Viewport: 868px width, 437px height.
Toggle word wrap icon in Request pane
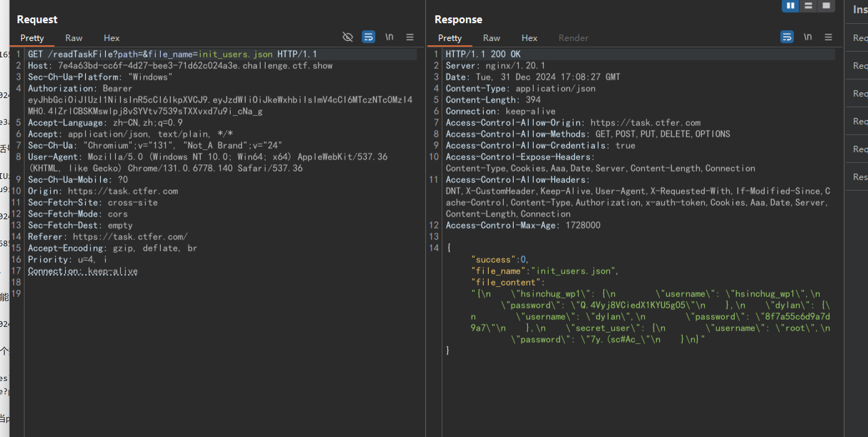coord(368,37)
